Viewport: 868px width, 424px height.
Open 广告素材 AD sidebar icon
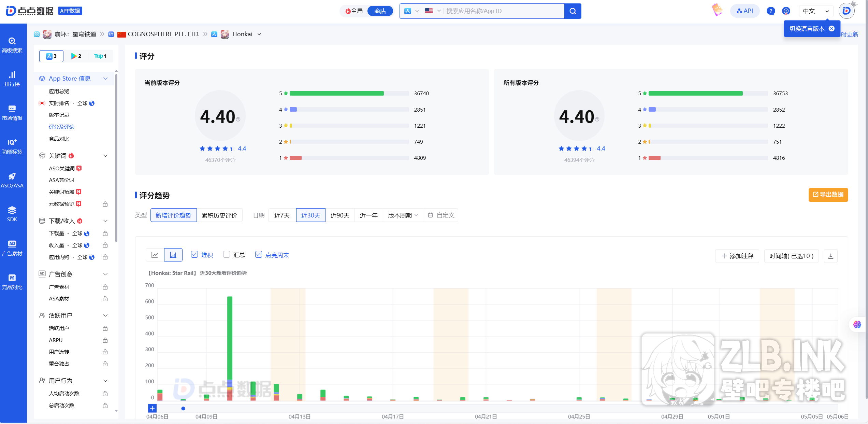[x=12, y=248]
